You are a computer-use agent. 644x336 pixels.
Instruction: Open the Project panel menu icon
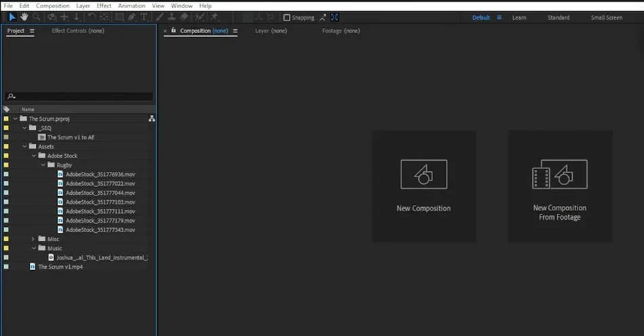32,31
